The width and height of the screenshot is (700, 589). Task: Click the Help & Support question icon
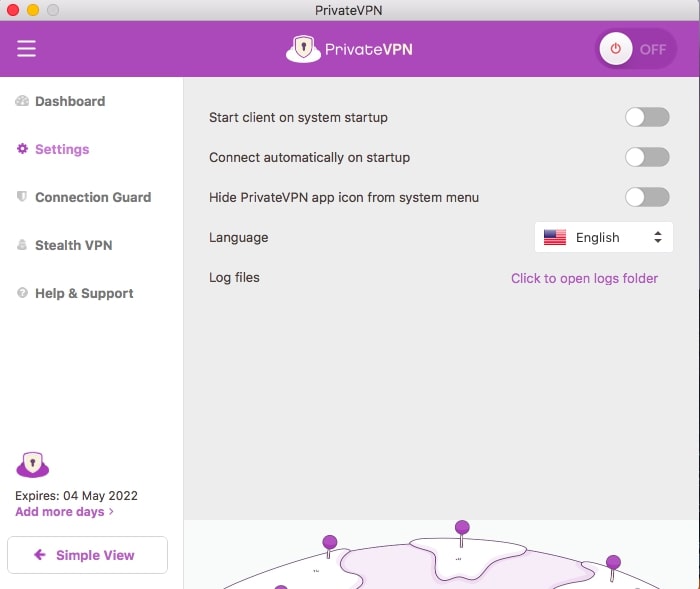22,293
